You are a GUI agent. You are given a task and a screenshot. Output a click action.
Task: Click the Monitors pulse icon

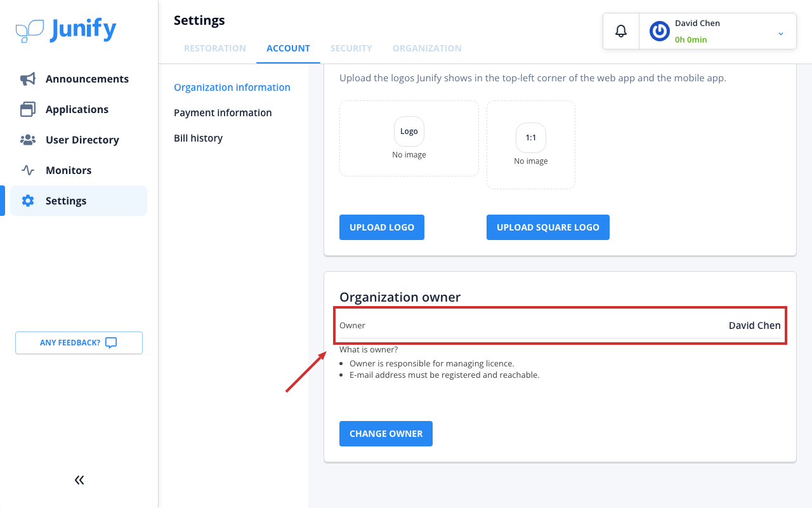[x=28, y=170]
